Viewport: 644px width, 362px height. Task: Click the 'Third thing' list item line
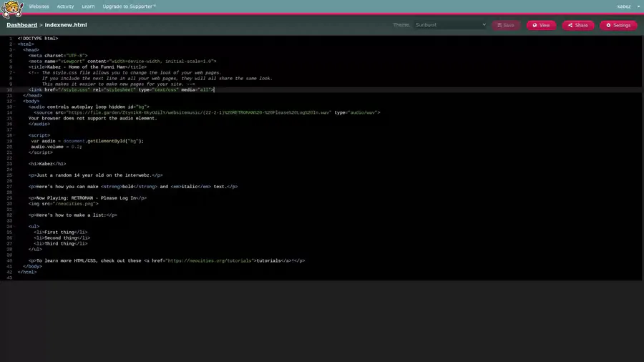point(61,244)
